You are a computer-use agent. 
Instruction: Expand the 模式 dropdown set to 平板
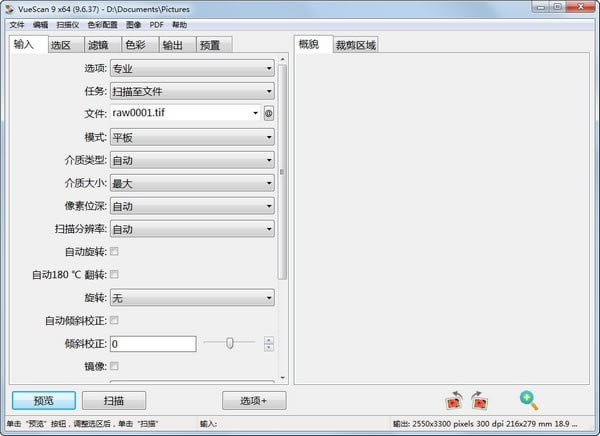192,137
